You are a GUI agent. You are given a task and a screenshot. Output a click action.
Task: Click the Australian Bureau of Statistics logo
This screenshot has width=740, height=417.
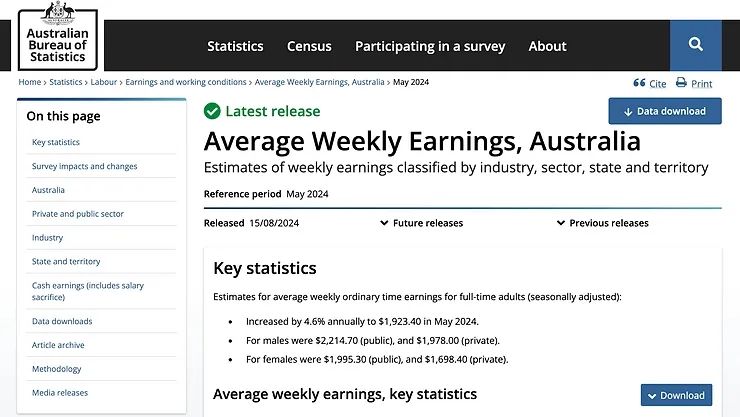(58, 36)
